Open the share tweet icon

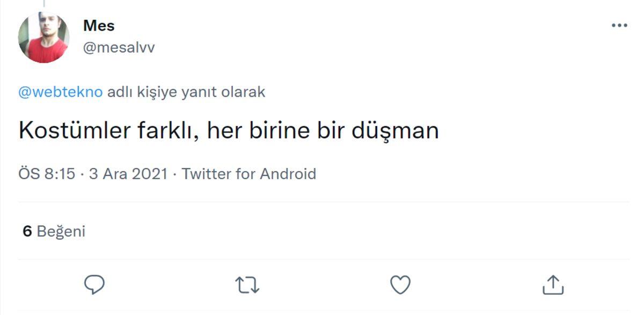(x=552, y=285)
